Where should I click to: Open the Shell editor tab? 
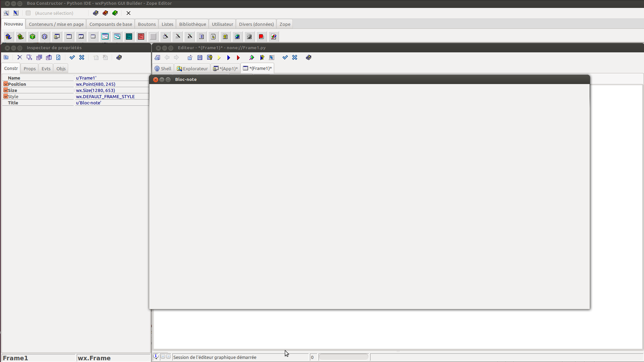coord(163,69)
